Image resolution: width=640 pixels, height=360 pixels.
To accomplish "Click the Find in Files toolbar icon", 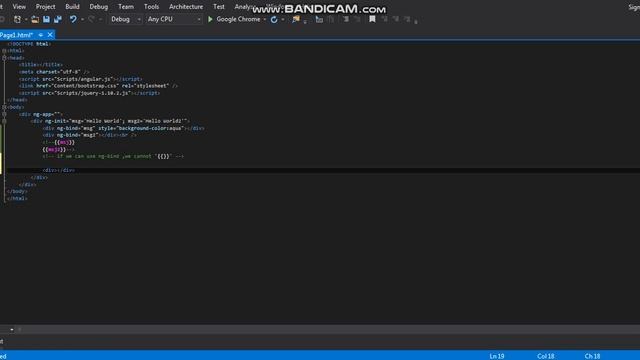I will [x=296, y=19].
